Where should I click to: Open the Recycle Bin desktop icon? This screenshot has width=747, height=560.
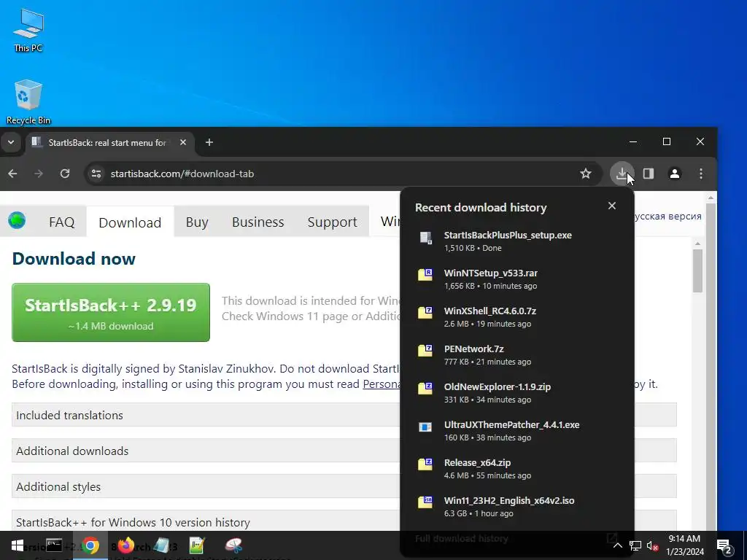point(28,101)
